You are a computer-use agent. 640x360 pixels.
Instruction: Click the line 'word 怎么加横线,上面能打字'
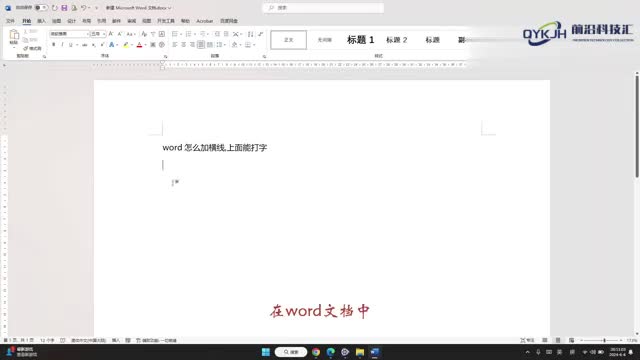coord(215,147)
